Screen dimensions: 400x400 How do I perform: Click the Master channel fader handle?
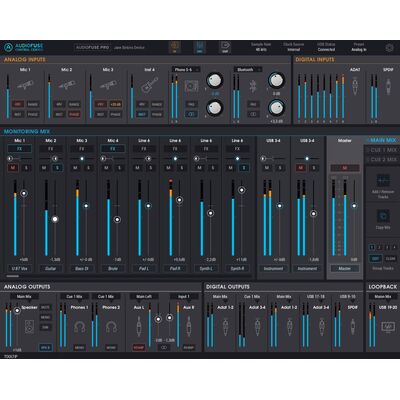click(354, 206)
